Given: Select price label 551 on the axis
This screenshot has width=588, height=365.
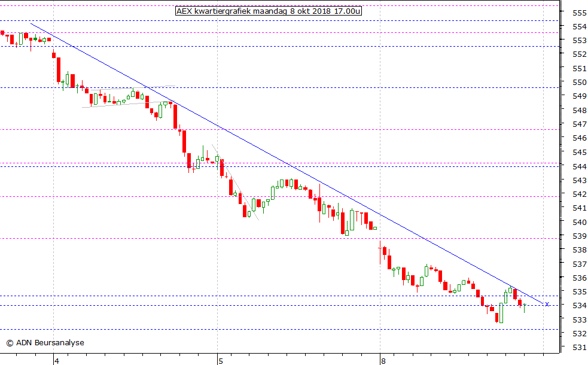Looking at the screenshot, I should tap(580, 69).
